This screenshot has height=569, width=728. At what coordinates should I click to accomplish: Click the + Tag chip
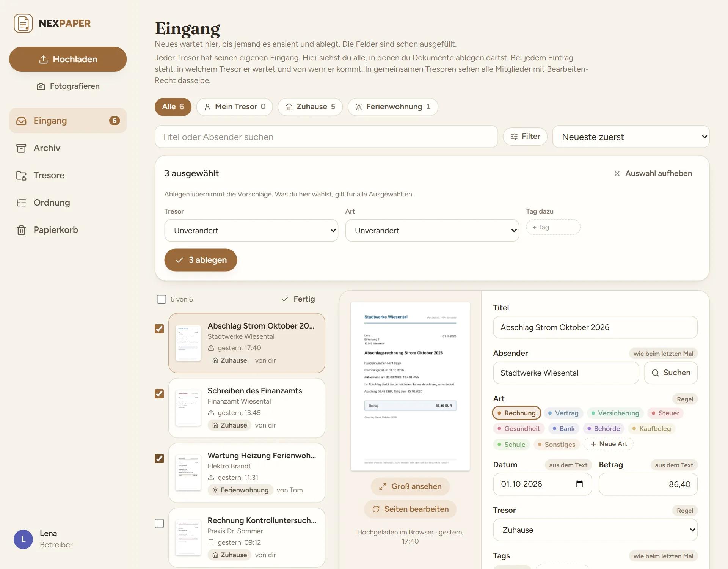click(x=553, y=227)
